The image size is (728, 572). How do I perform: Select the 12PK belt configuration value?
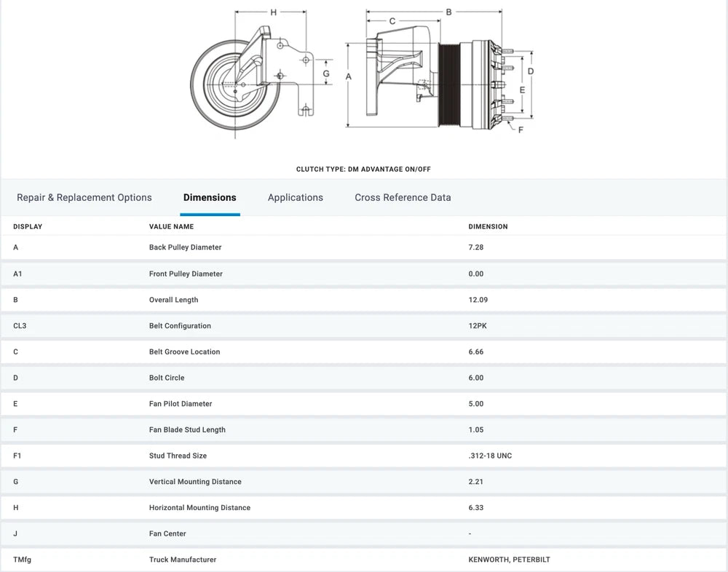click(478, 326)
